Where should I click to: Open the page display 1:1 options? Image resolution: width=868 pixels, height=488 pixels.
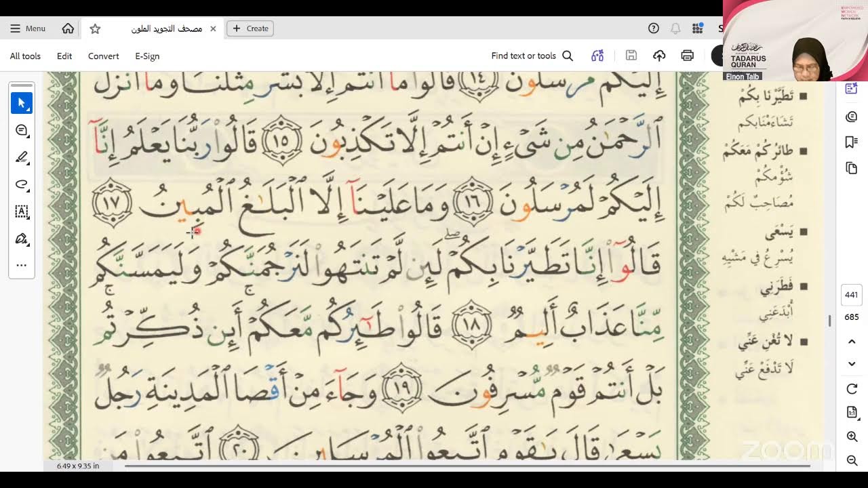(x=852, y=412)
